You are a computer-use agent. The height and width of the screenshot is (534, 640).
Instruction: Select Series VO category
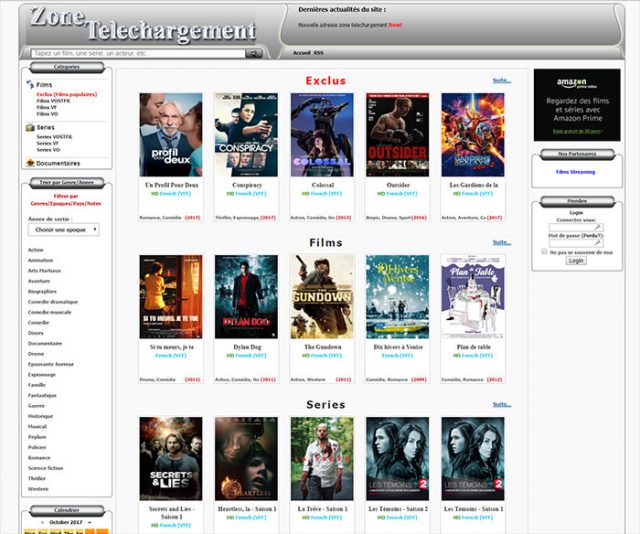pyautogui.click(x=48, y=150)
